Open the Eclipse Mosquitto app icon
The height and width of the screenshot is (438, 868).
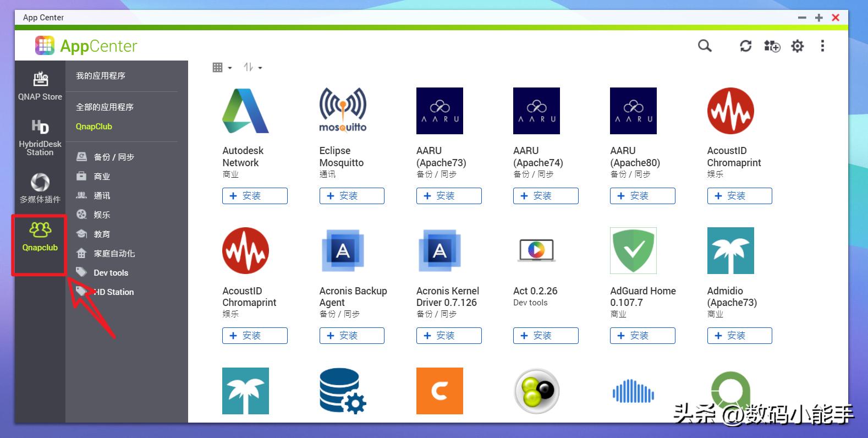[343, 111]
